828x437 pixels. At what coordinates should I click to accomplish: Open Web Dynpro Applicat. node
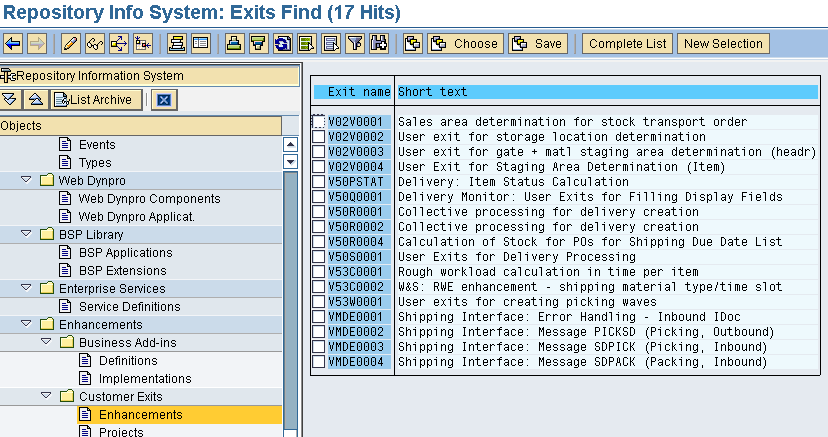click(137, 217)
